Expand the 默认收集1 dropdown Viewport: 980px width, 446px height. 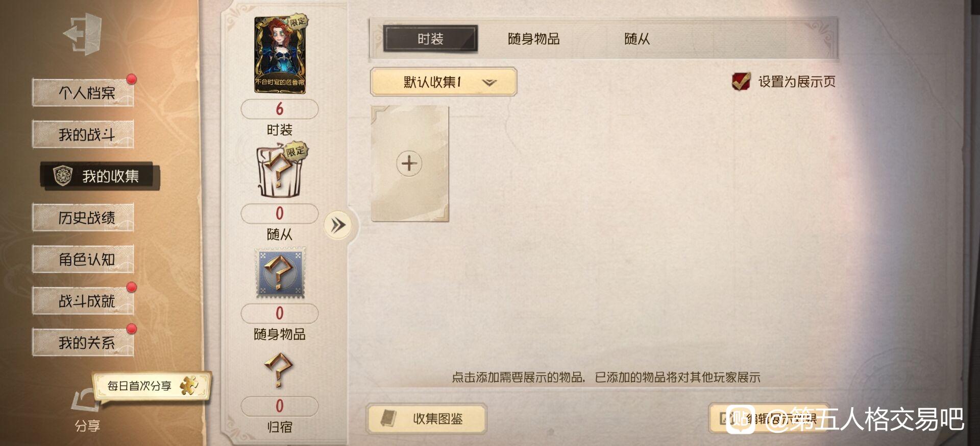[x=444, y=82]
